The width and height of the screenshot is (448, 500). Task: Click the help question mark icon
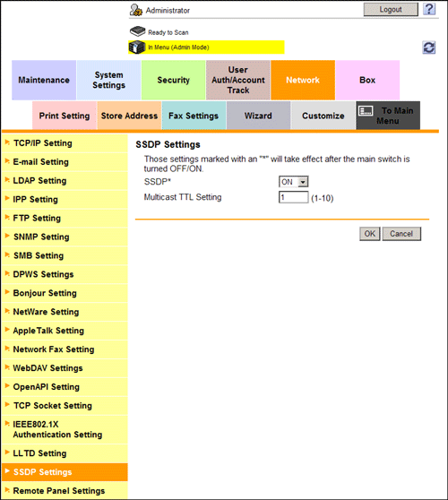(429, 9)
